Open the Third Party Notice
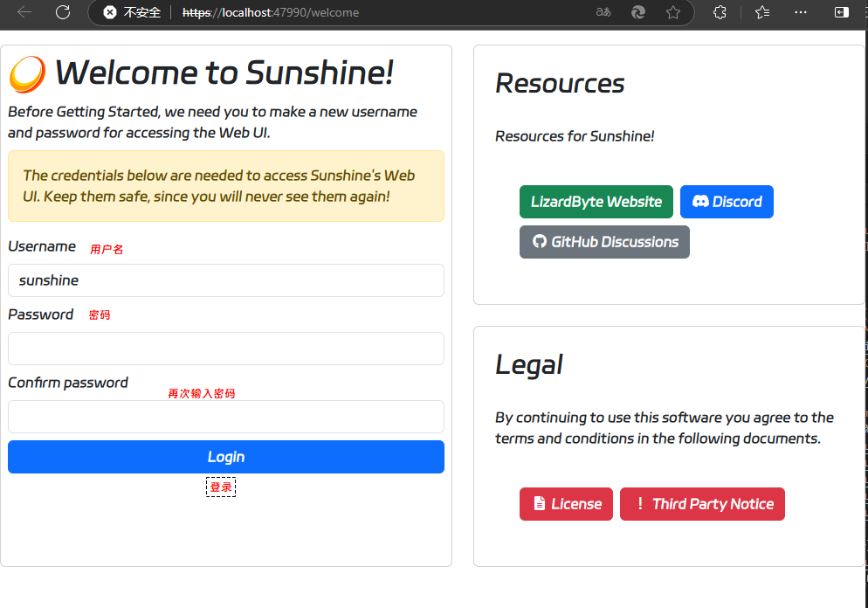The height and width of the screenshot is (608, 868). (702, 504)
